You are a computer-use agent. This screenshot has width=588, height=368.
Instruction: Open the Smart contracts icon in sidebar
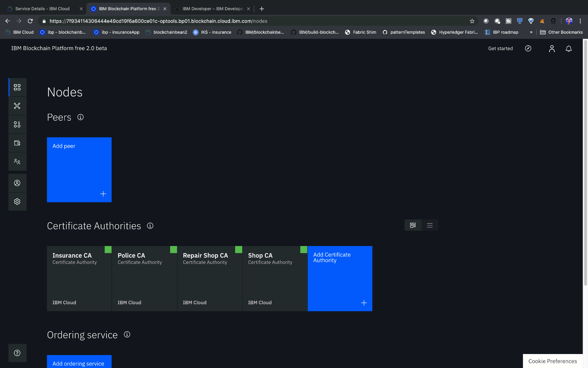(x=17, y=124)
